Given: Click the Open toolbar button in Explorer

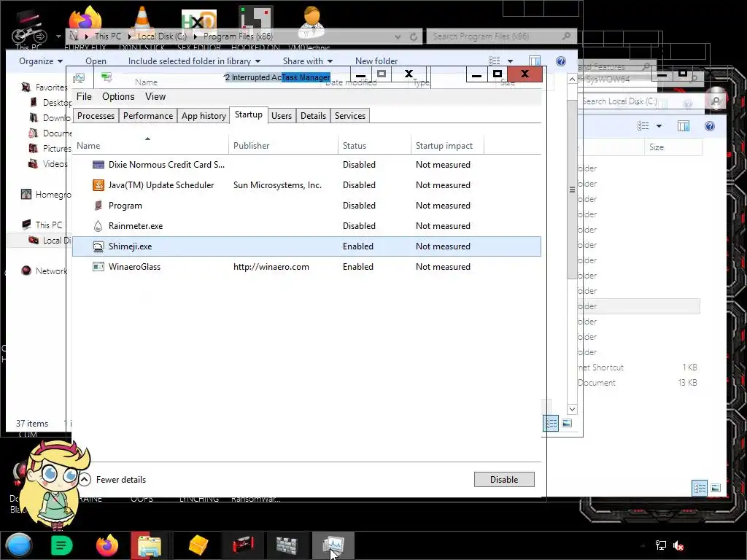Looking at the screenshot, I should click(x=96, y=61).
